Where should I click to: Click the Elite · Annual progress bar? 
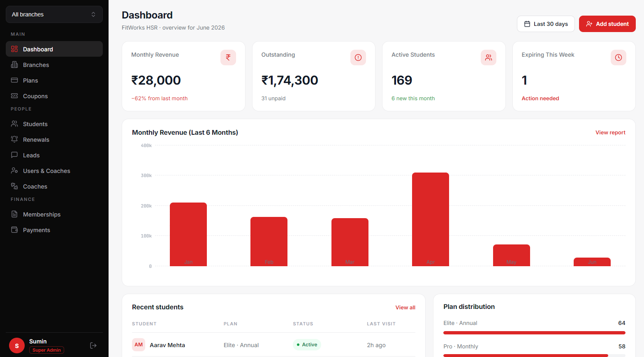[x=534, y=333]
